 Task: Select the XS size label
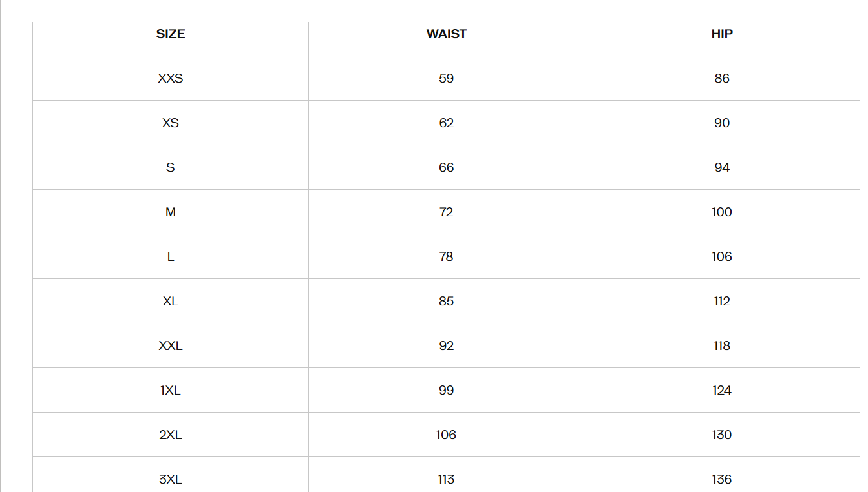(171, 123)
